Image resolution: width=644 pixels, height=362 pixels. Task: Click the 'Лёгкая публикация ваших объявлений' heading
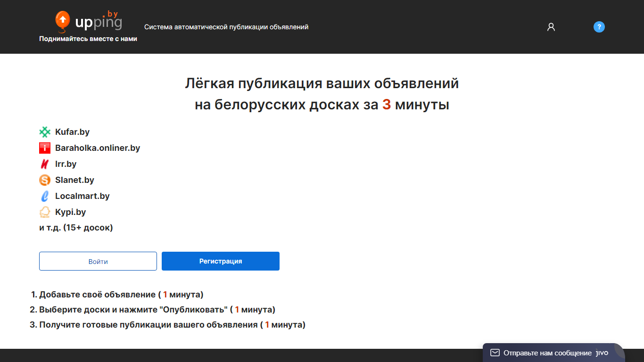pyautogui.click(x=322, y=83)
